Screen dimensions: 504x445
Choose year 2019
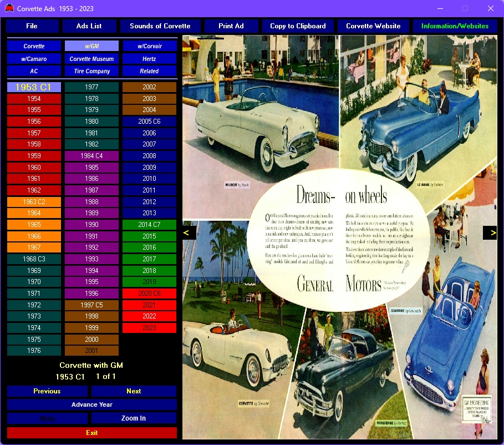coord(150,282)
